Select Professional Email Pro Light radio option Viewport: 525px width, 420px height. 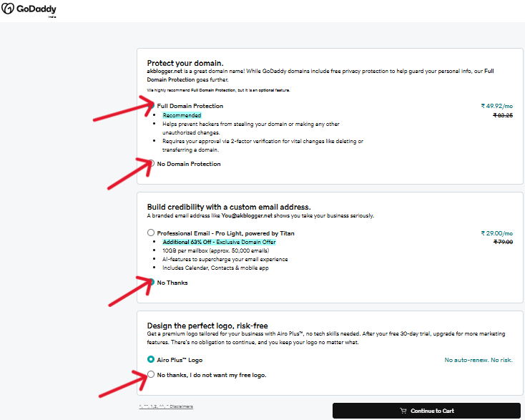[x=151, y=233]
